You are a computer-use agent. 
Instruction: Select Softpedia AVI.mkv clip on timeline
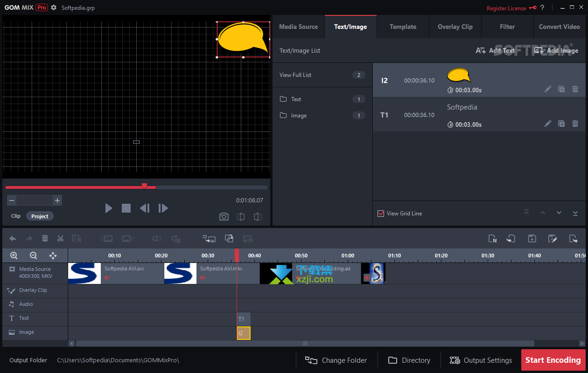(x=211, y=273)
